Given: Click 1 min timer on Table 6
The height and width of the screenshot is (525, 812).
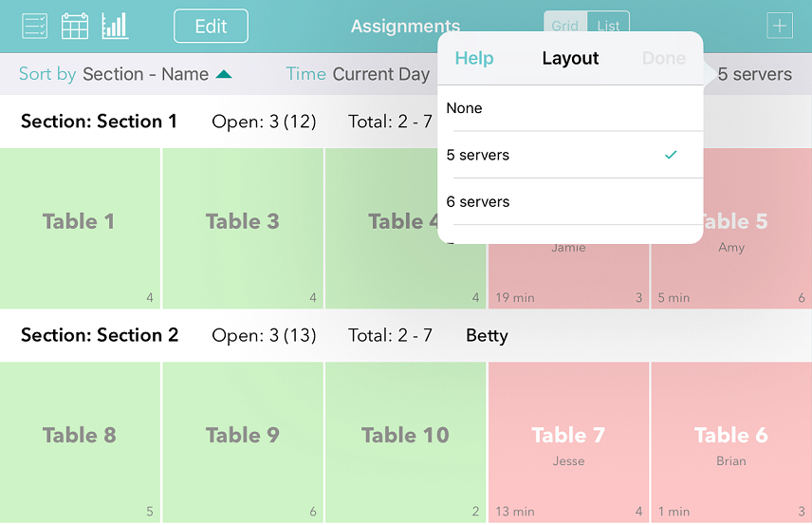Looking at the screenshot, I should coord(674,512).
